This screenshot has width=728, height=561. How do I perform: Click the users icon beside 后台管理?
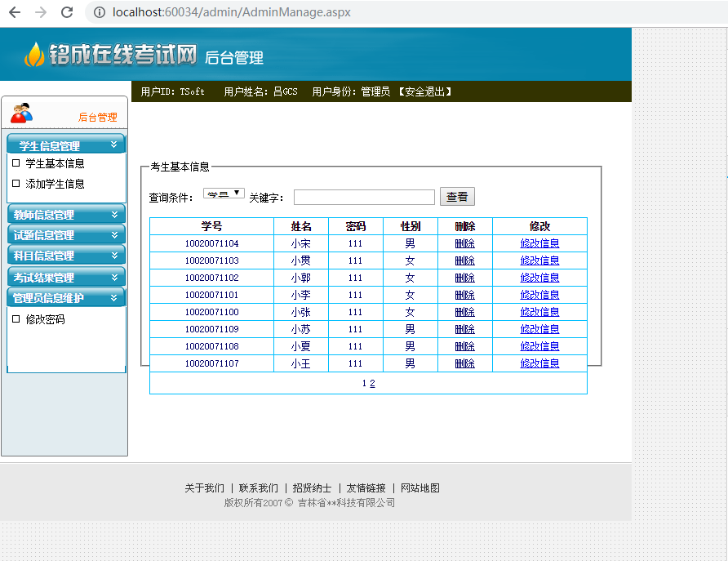click(x=22, y=113)
